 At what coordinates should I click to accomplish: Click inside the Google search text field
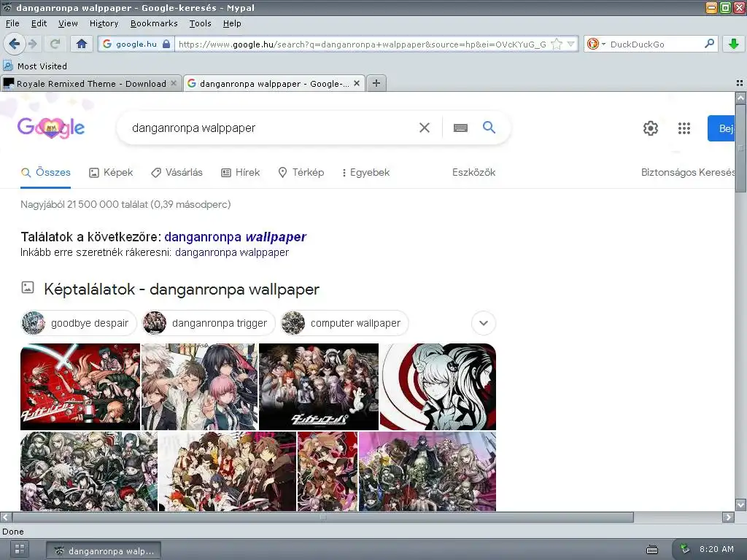point(271,128)
